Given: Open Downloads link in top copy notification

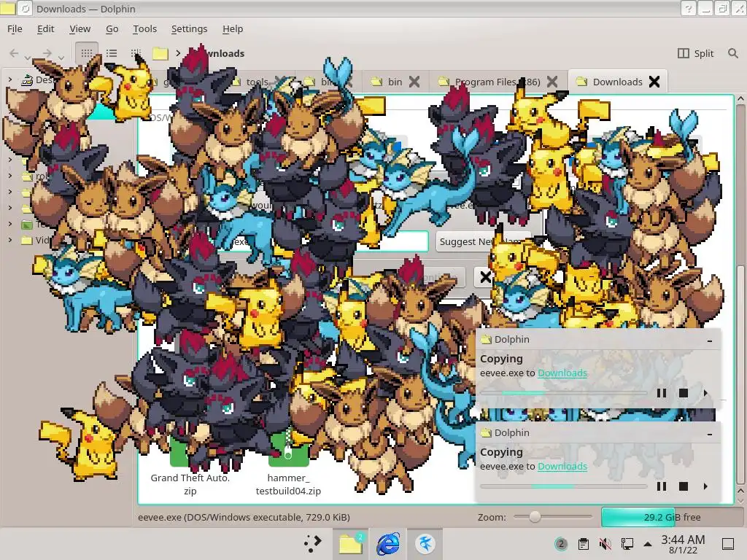Looking at the screenshot, I should point(562,373).
